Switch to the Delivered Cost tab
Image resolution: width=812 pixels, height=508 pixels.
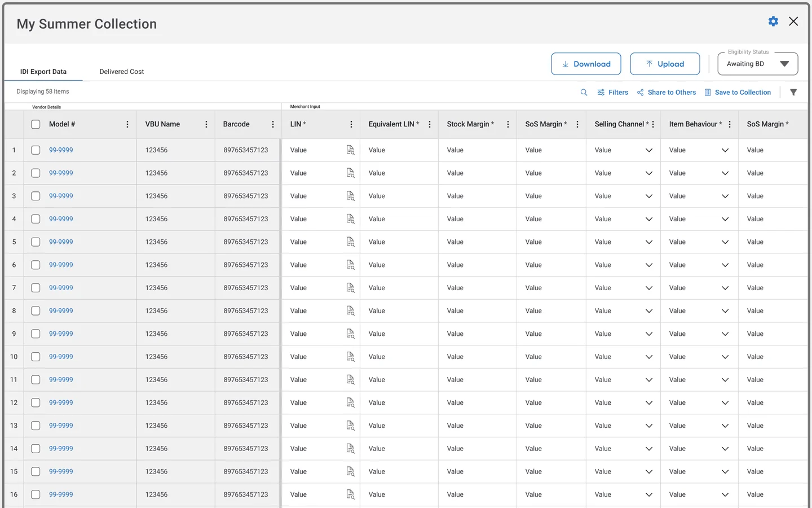[122, 72]
